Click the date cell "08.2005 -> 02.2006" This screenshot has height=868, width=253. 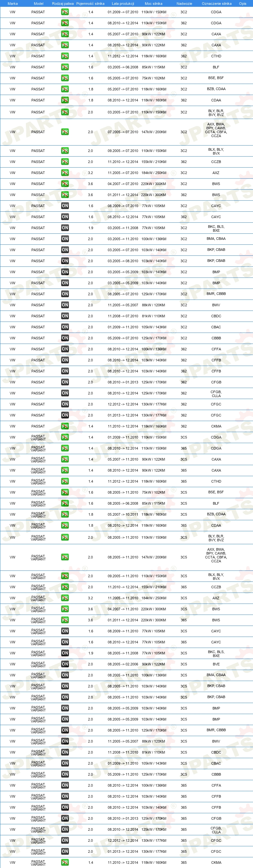[x=123, y=664]
